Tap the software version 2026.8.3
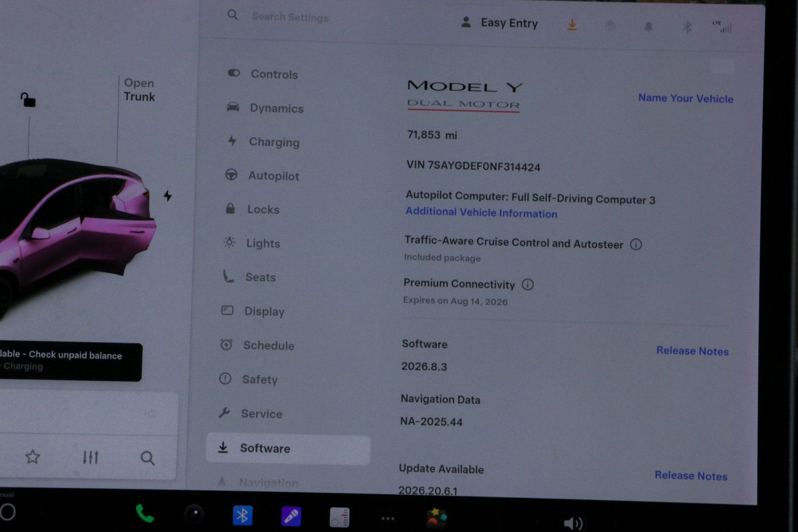798x532 pixels. (x=424, y=366)
